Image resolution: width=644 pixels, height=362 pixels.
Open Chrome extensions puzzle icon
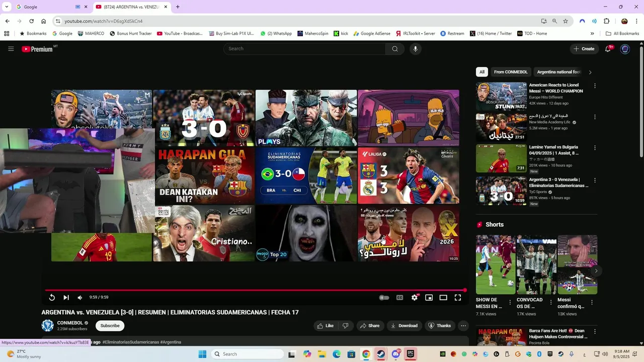(x=606, y=21)
